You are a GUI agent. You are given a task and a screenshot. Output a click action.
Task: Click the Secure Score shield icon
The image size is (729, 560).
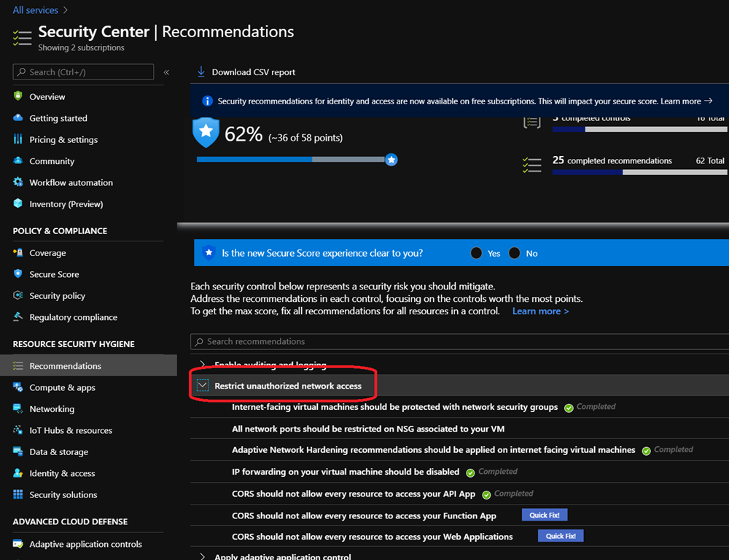click(18, 274)
